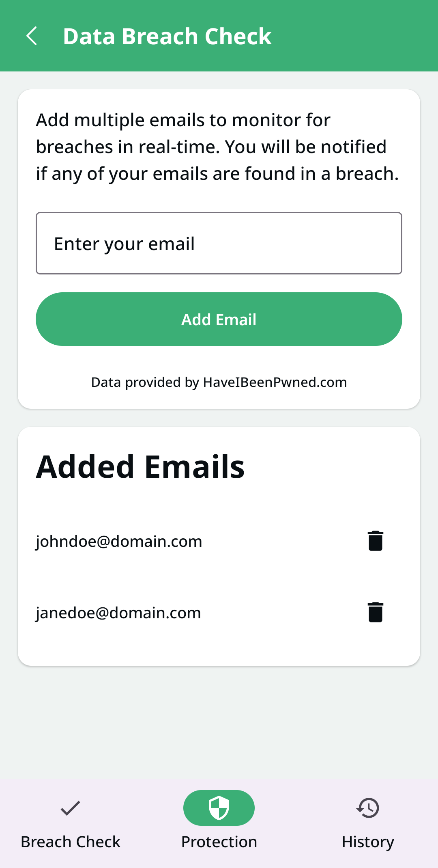Screen dimensions: 438x868
Task: Select the janedoe@domain.com email entry
Action: coord(118,613)
